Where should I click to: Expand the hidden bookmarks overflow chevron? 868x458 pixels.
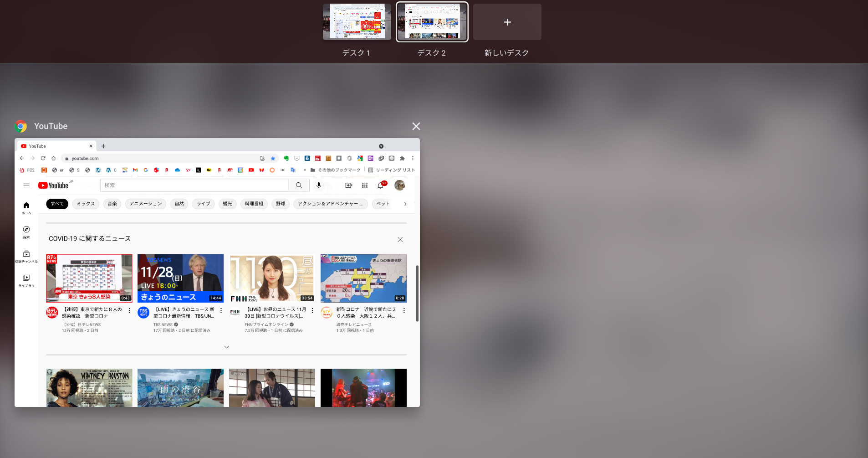305,170
